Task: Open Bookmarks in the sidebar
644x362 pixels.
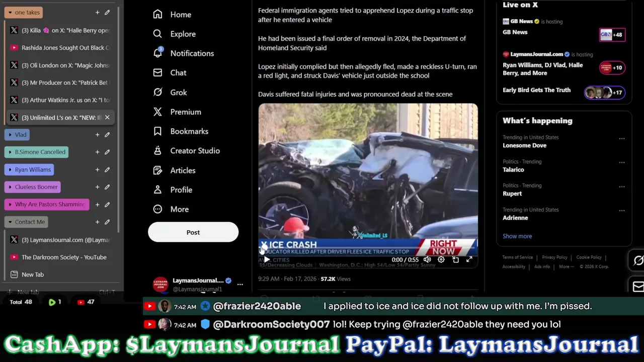Action: [181, 131]
